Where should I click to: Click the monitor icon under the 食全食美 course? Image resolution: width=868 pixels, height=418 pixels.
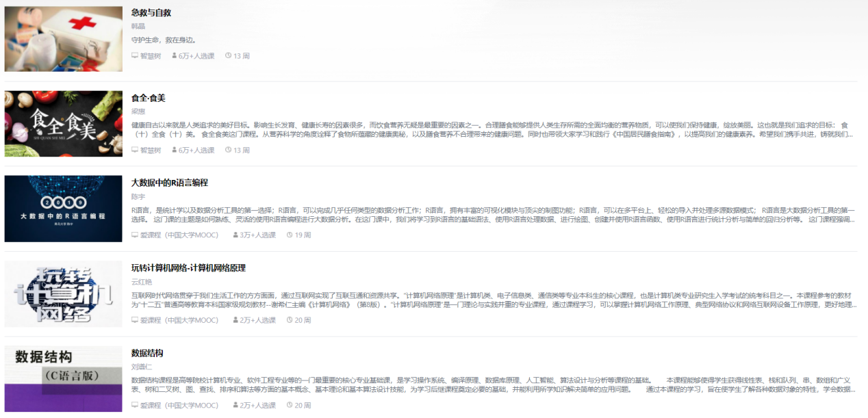pyautogui.click(x=135, y=151)
